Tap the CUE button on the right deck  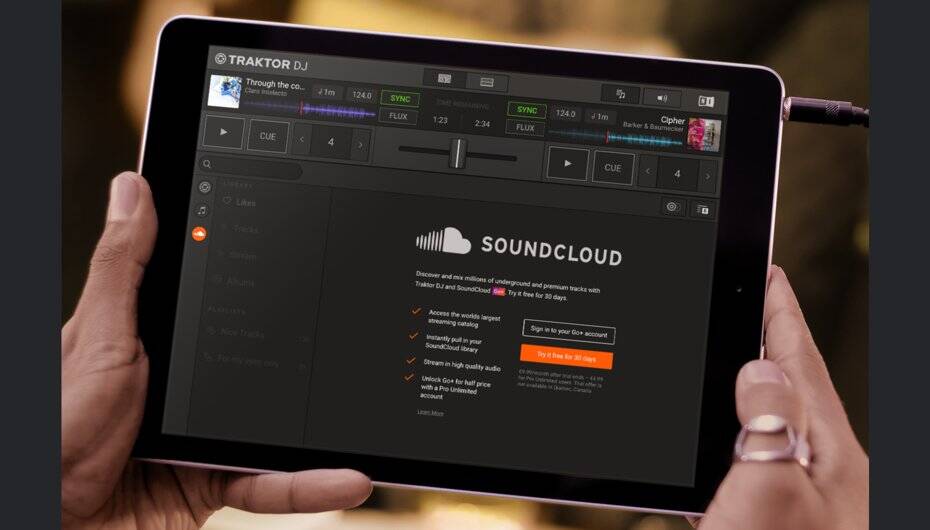click(x=613, y=168)
